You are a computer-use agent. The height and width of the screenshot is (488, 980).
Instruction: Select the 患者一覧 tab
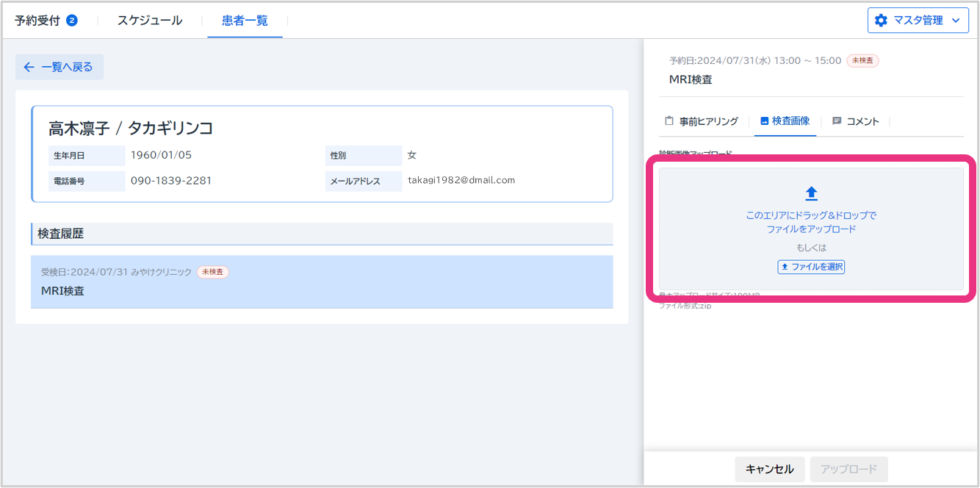245,21
